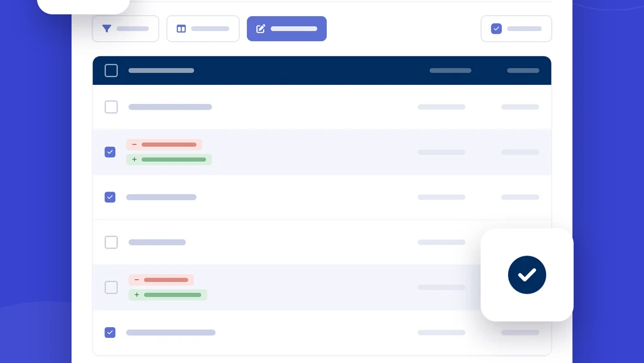Uncheck the third row's checked checkbox
The image size is (644, 363).
click(x=110, y=198)
